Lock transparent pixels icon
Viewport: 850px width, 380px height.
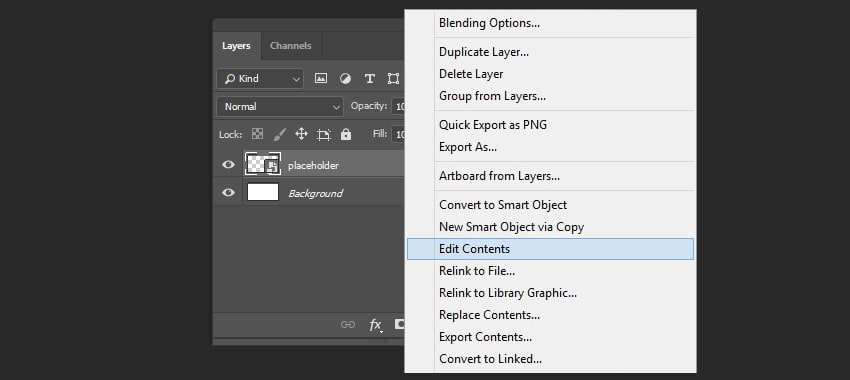coord(257,134)
